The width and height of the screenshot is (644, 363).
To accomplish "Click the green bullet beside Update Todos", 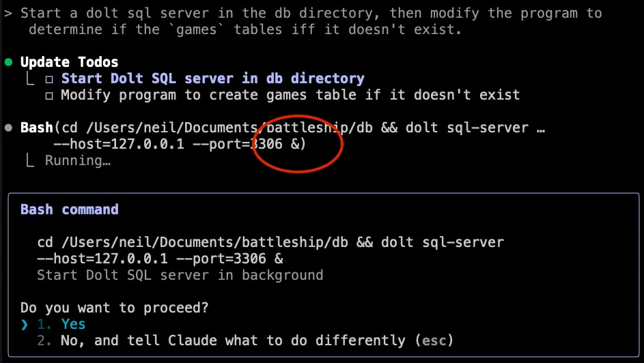I will (x=8, y=62).
